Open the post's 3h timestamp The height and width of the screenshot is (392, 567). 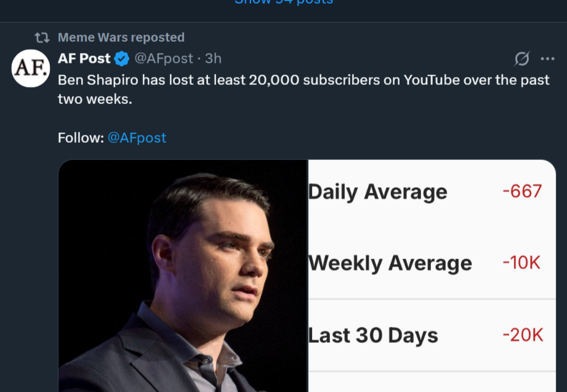click(x=213, y=58)
